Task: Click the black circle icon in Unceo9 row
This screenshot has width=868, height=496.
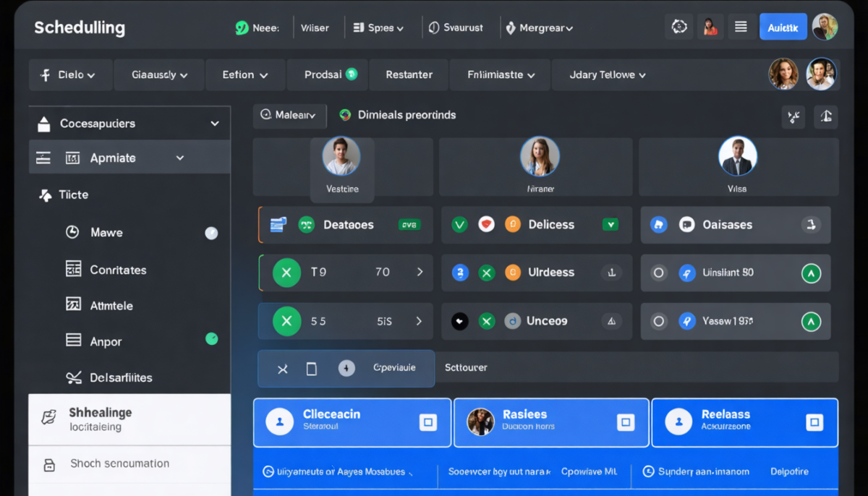Action: coord(459,321)
